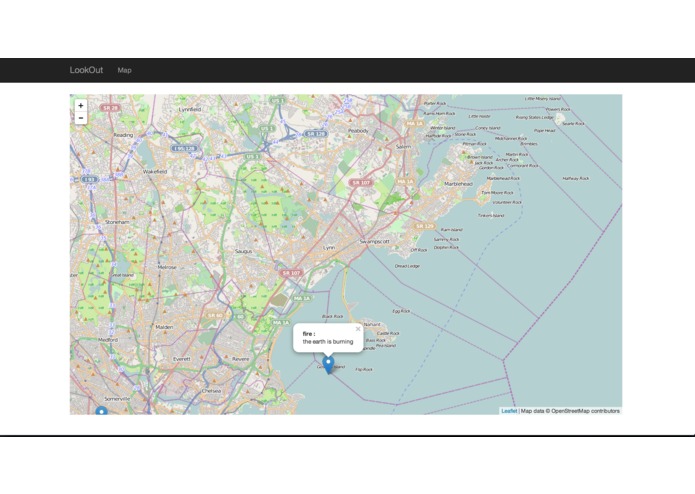This screenshot has width=695, height=494.
Task: Click the Lynn city label on map
Action: [329, 248]
